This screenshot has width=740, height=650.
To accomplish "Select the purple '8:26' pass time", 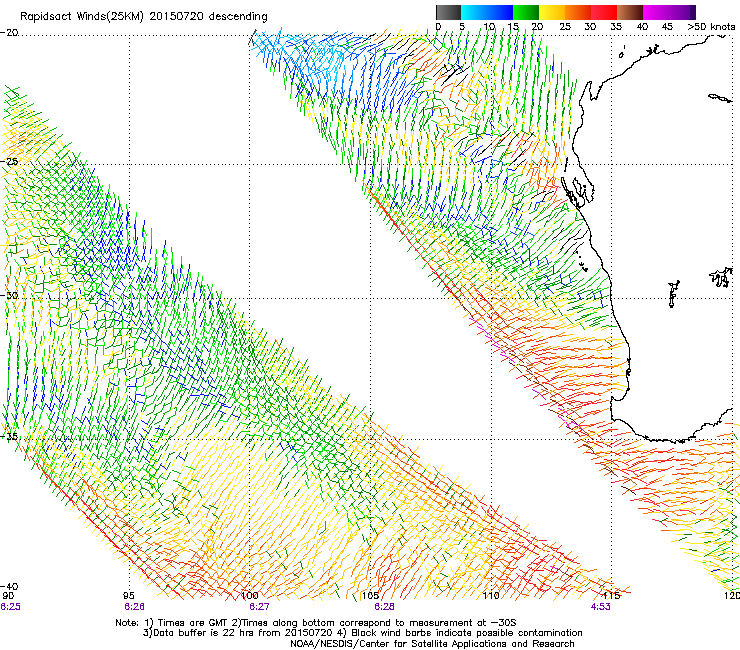I will [134, 607].
